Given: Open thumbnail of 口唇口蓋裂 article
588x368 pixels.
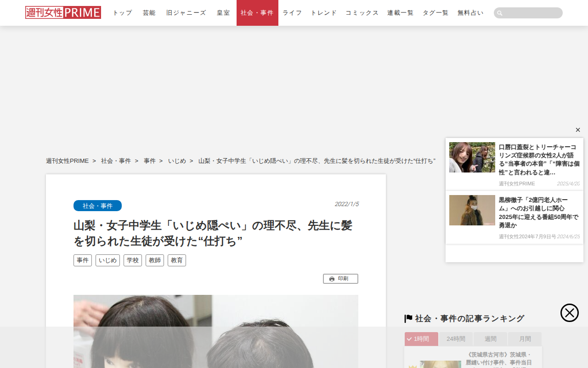Looking at the screenshot, I should tap(472, 157).
